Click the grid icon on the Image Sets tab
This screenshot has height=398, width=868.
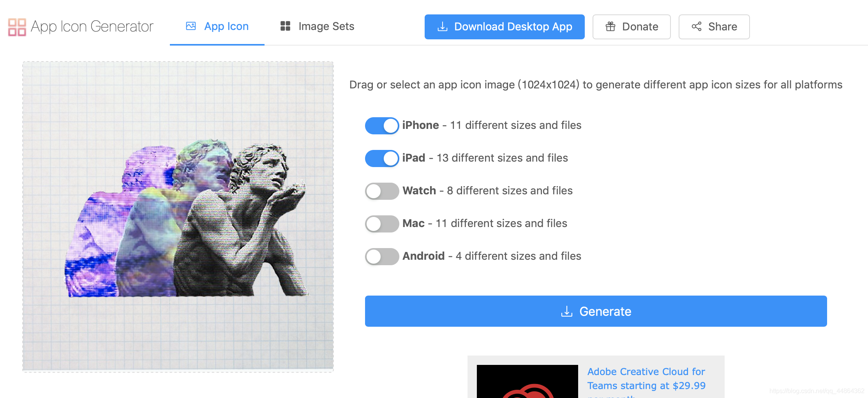pyautogui.click(x=285, y=26)
